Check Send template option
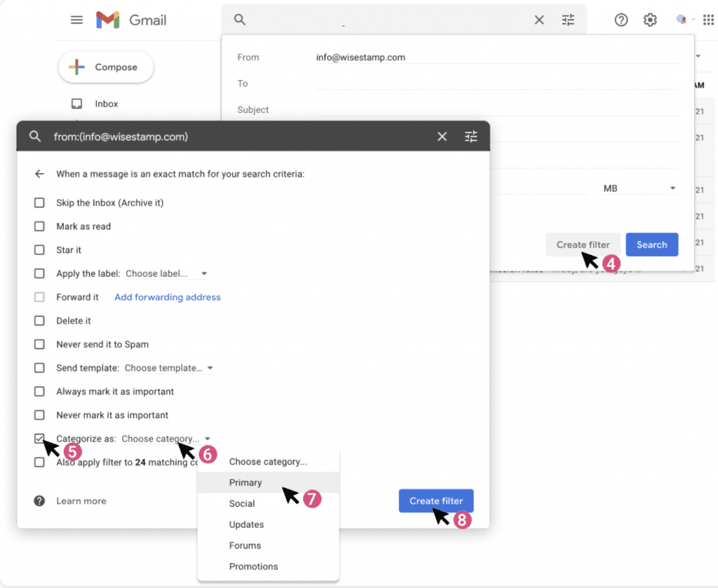This screenshot has width=718, height=588. pyautogui.click(x=39, y=368)
